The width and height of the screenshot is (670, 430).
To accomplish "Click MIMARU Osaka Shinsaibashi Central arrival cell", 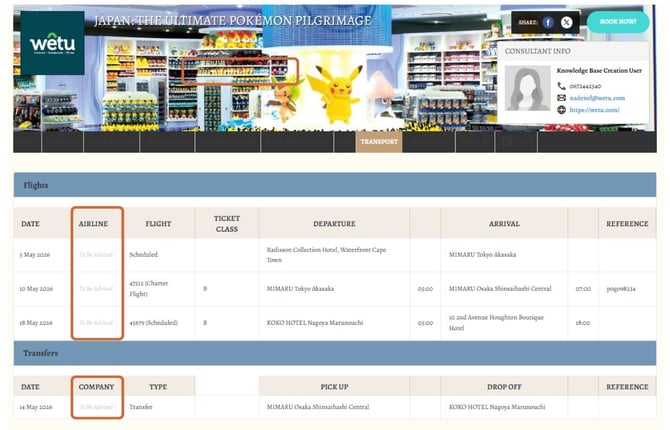I will [500, 289].
